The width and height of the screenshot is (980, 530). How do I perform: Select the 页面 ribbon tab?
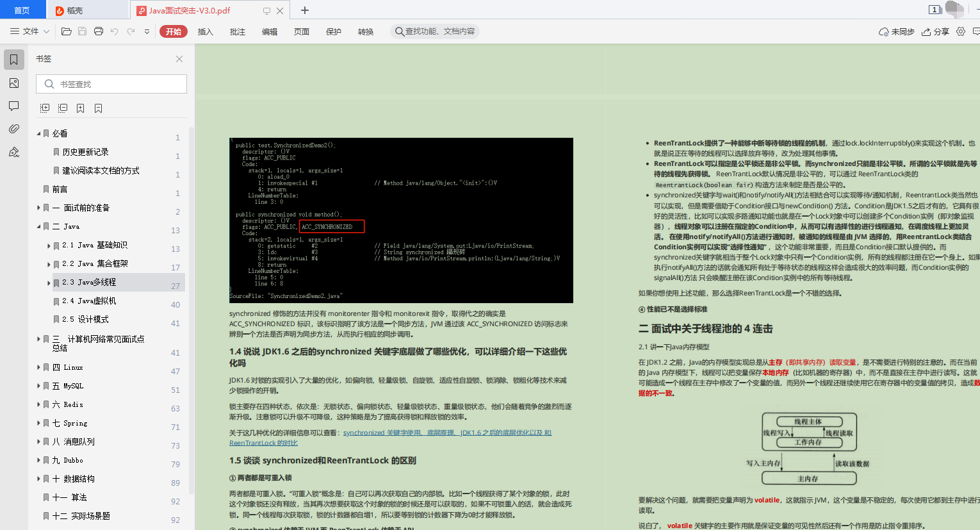pos(302,31)
